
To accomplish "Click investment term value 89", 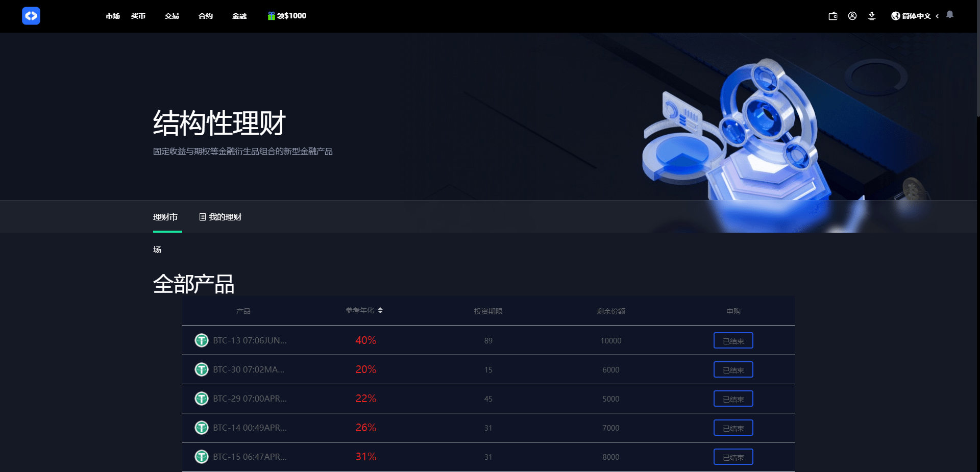I will point(488,341).
